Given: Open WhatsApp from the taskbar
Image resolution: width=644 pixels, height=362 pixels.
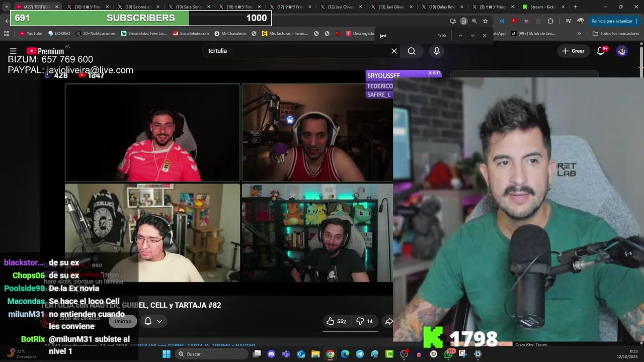Looking at the screenshot, I should 448,354.
